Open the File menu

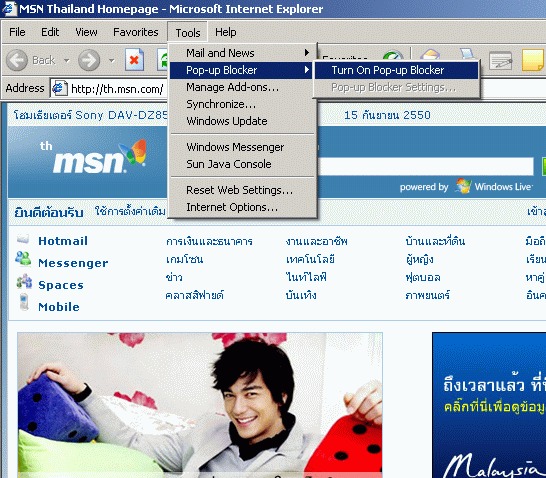pos(17,32)
